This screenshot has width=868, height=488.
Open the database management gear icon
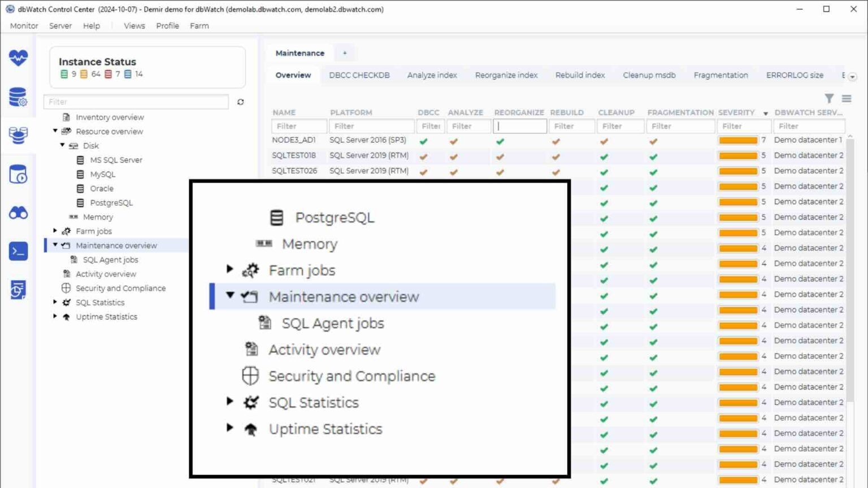[x=18, y=97]
